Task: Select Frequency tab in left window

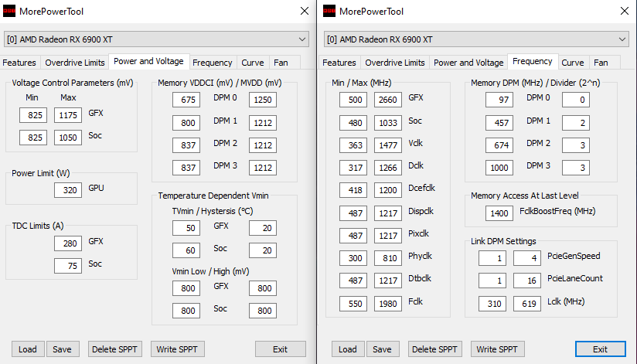Action: click(x=212, y=63)
